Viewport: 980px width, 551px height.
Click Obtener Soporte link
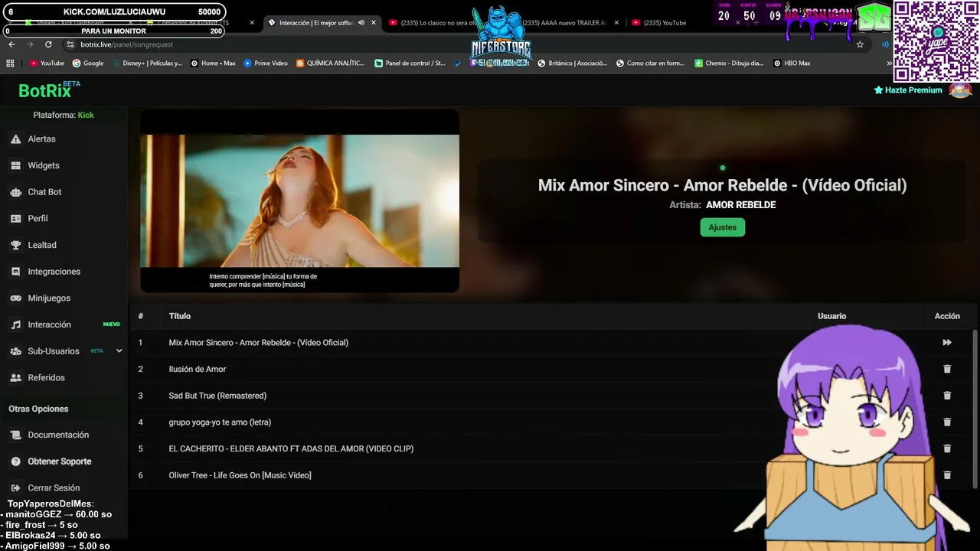pos(60,461)
